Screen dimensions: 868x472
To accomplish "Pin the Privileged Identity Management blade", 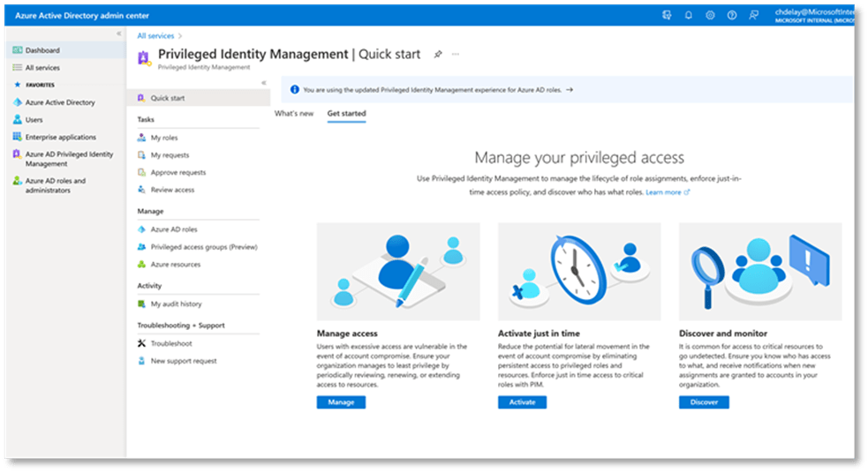I will pos(437,54).
